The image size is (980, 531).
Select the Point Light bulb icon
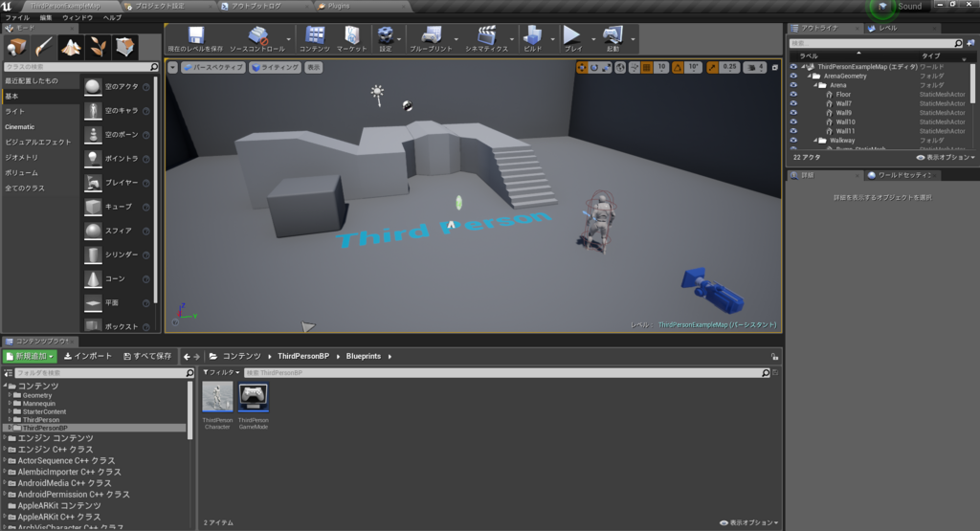click(x=93, y=159)
